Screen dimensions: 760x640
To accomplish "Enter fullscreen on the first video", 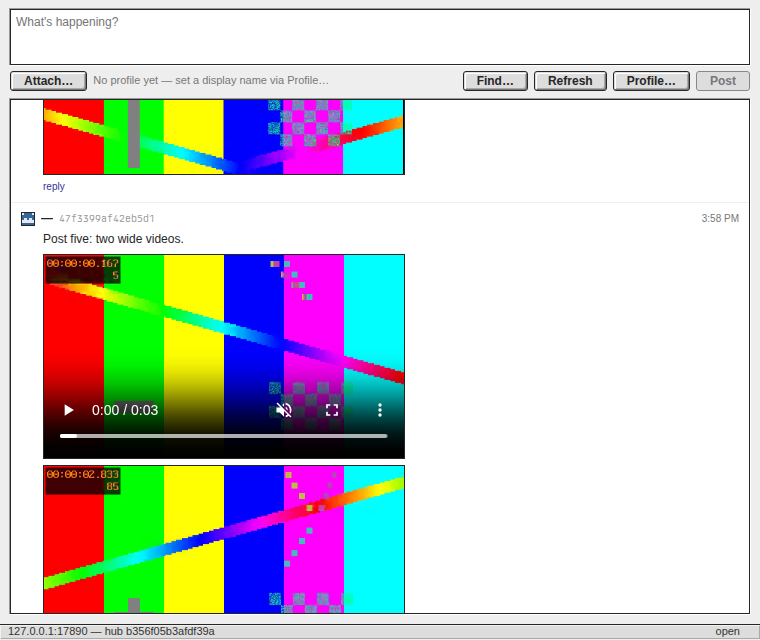I will tap(332, 410).
